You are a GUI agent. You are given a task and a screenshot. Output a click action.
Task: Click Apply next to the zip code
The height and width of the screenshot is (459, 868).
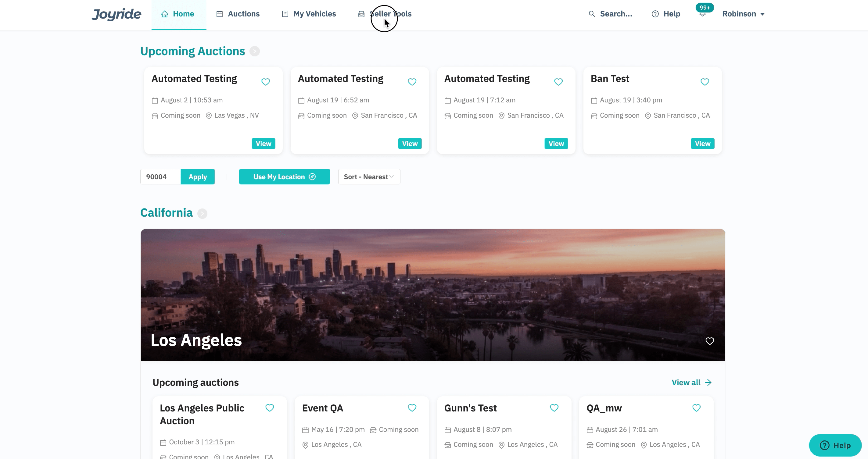[197, 177]
